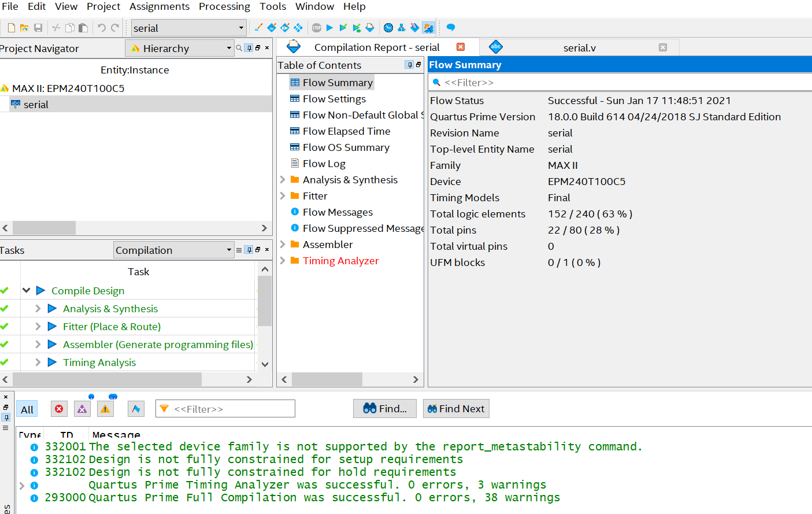Viewport: 812px width, 514px height.
Task: Run Assembler task play icon
Action: tap(52, 344)
